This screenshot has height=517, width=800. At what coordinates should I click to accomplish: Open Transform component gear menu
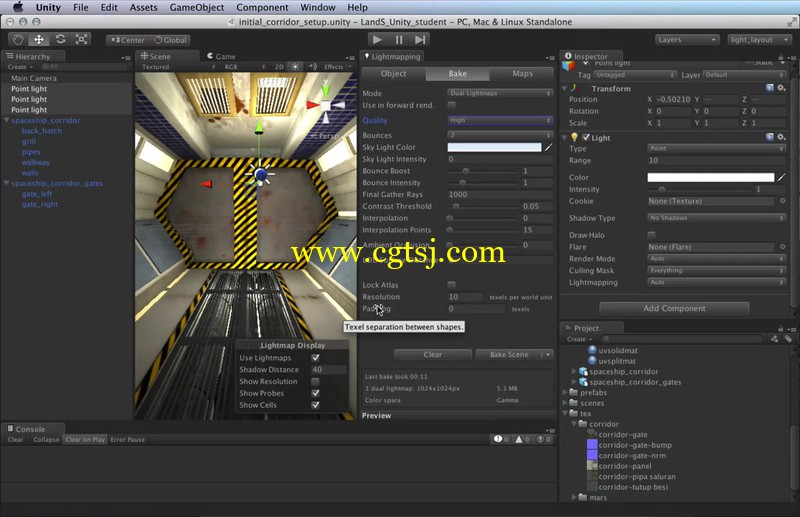click(782, 88)
